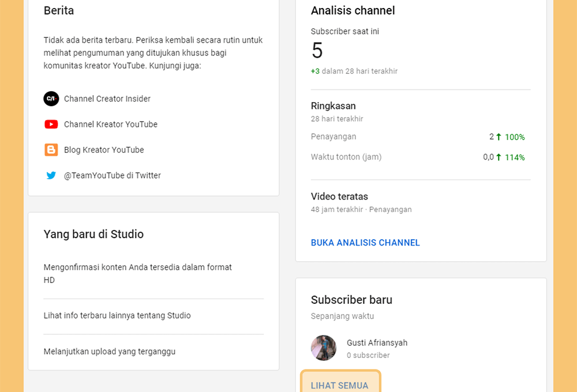Click the 0 subscriber text
Screen dimensions: 577x392
[368, 355]
